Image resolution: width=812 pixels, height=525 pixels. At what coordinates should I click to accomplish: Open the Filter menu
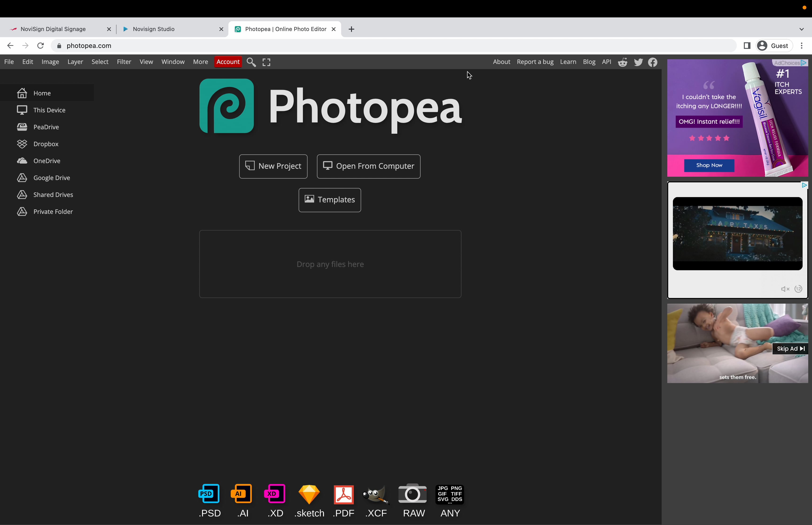click(x=124, y=62)
